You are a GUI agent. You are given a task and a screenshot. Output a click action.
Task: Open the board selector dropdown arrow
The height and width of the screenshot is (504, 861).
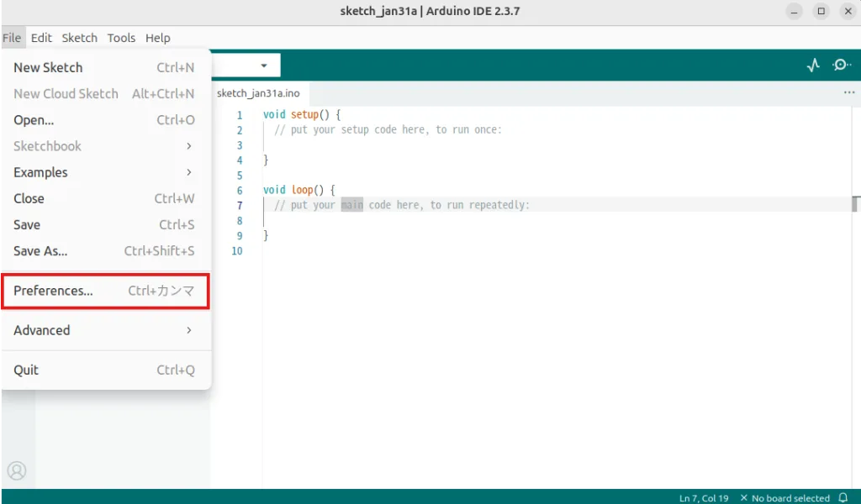click(x=264, y=65)
